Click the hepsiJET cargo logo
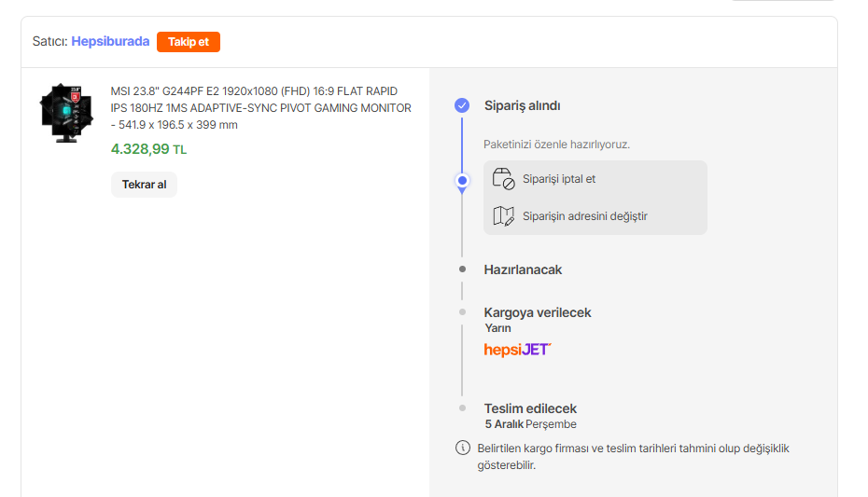 tap(517, 350)
